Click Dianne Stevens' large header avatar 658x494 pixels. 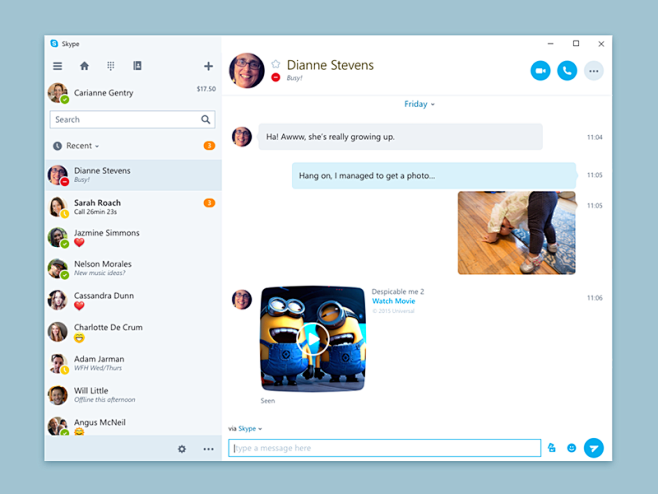point(247,71)
